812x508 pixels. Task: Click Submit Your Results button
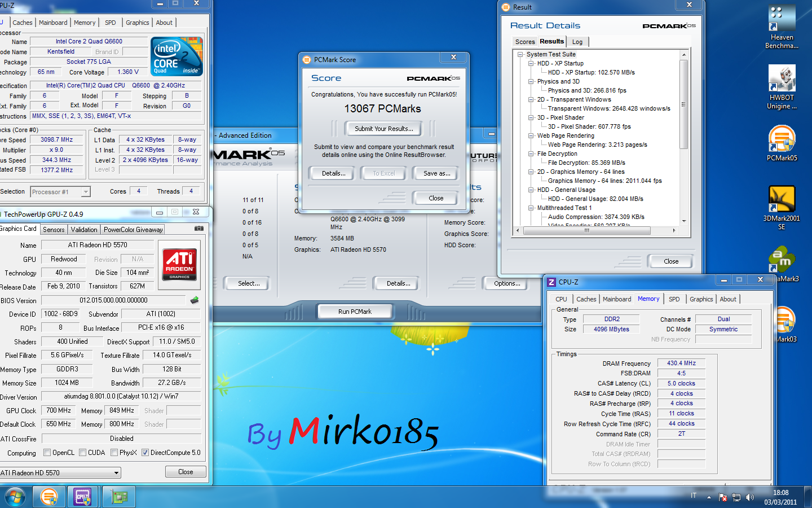point(384,129)
